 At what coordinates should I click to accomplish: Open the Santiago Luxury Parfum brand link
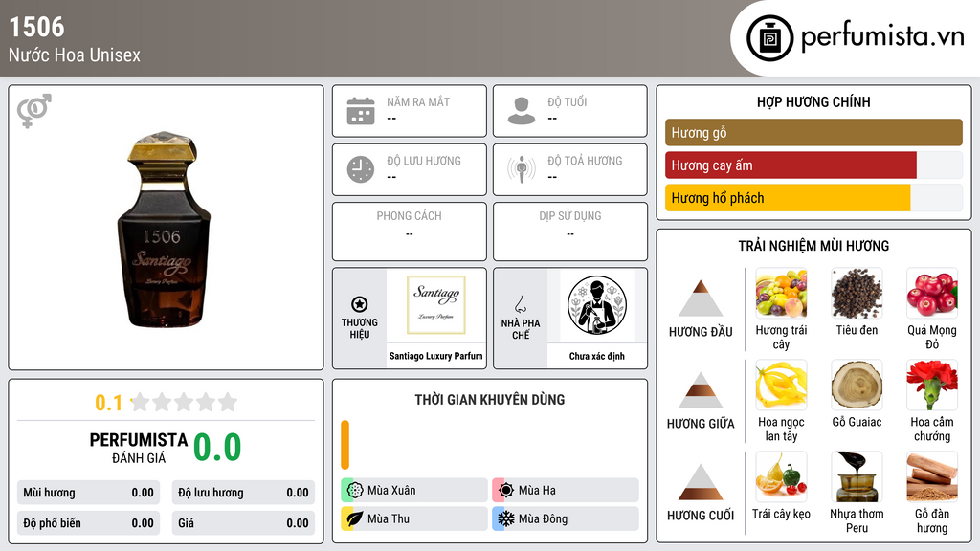[435, 356]
